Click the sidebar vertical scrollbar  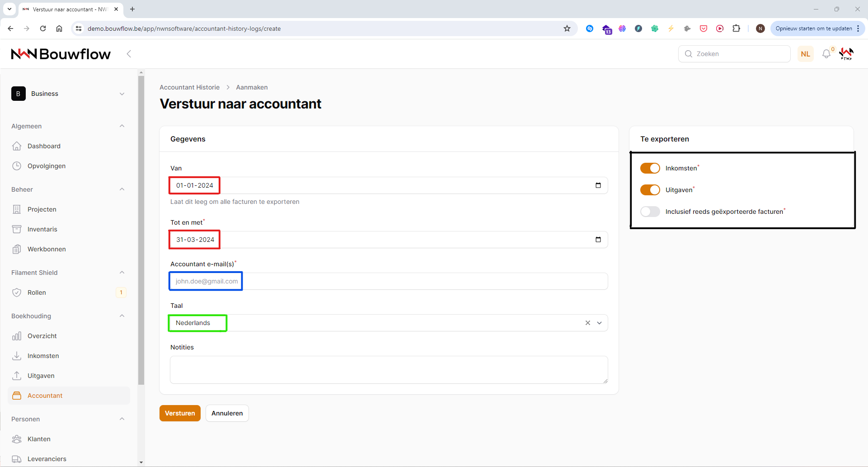[x=141, y=226]
